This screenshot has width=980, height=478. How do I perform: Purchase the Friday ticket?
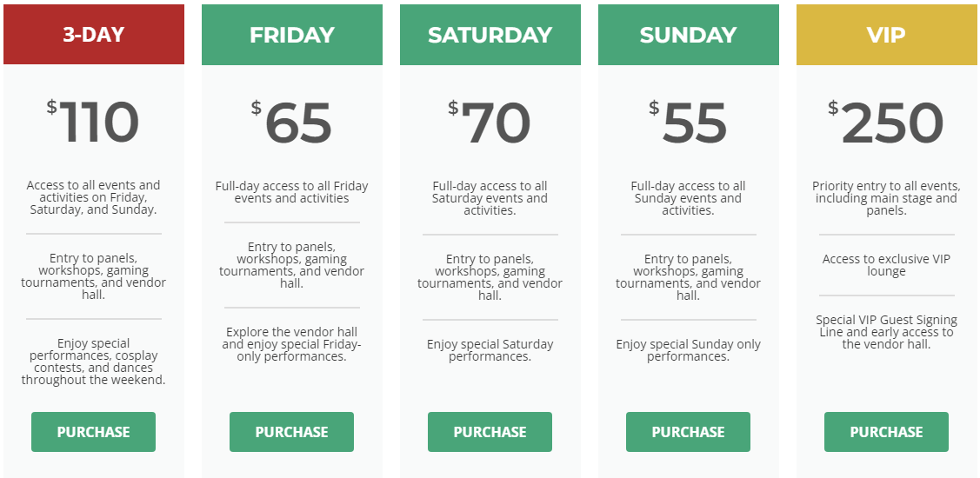point(291,432)
